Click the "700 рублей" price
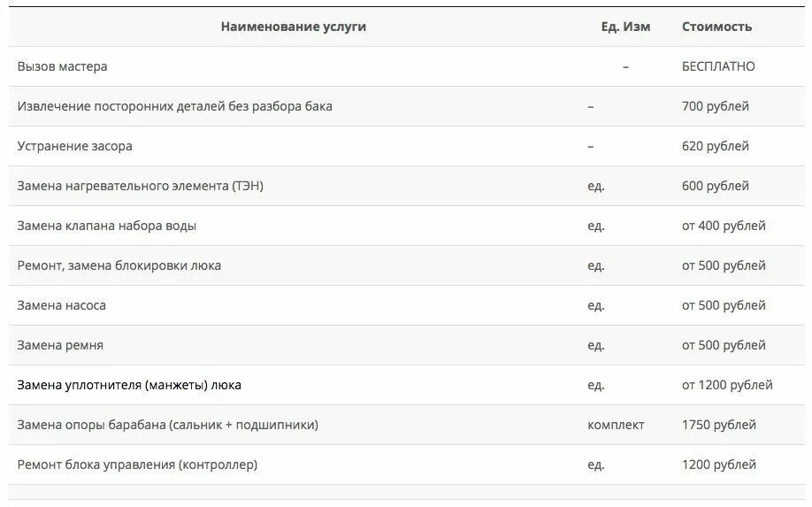Viewport: 812px width, 507px height. [x=716, y=106]
